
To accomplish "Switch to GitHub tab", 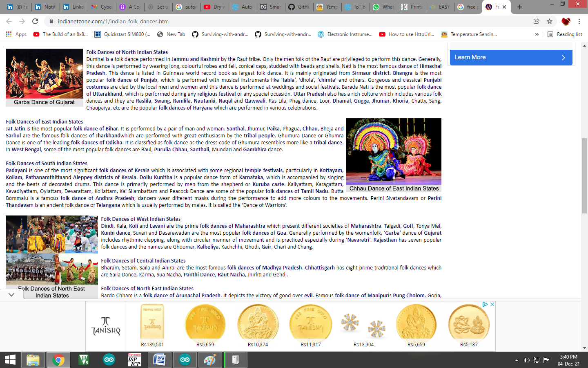I will coord(298,7).
